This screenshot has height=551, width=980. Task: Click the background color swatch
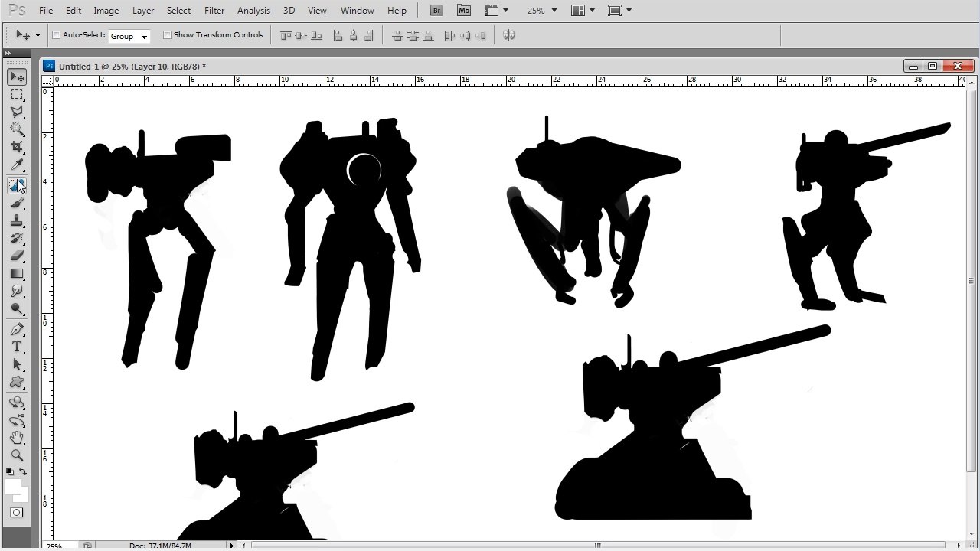(23, 497)
